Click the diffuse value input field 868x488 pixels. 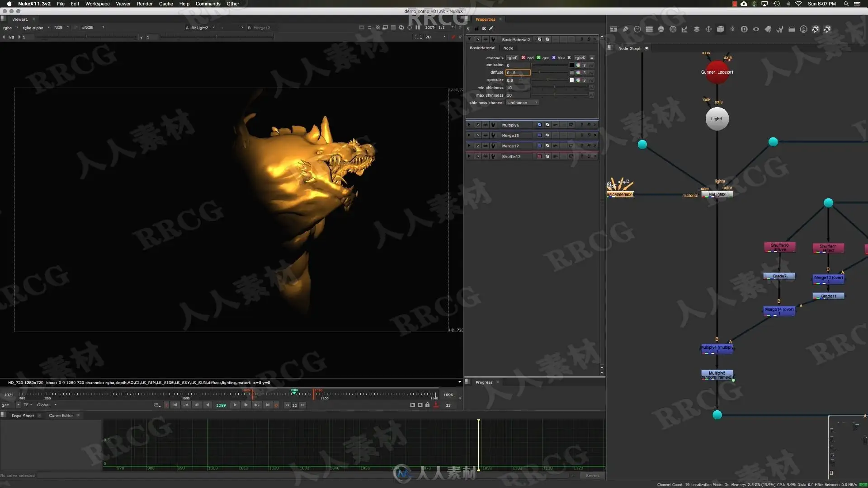(518, 72)
